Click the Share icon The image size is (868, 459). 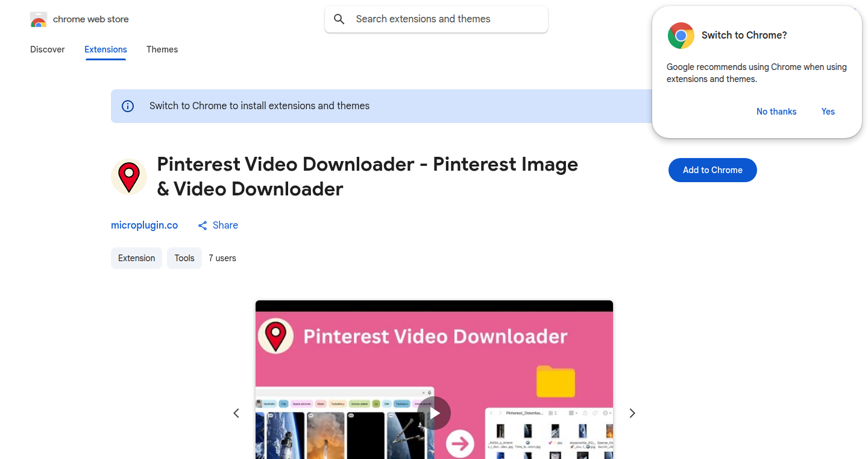(203, 226)
